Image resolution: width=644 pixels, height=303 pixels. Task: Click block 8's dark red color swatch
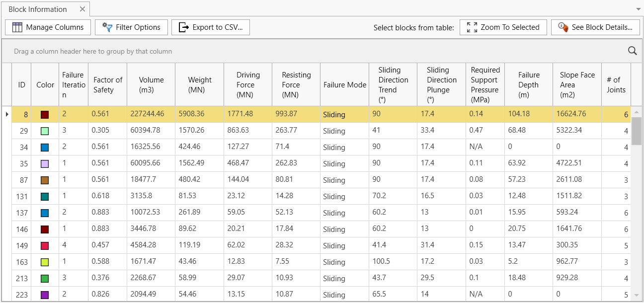45,114
